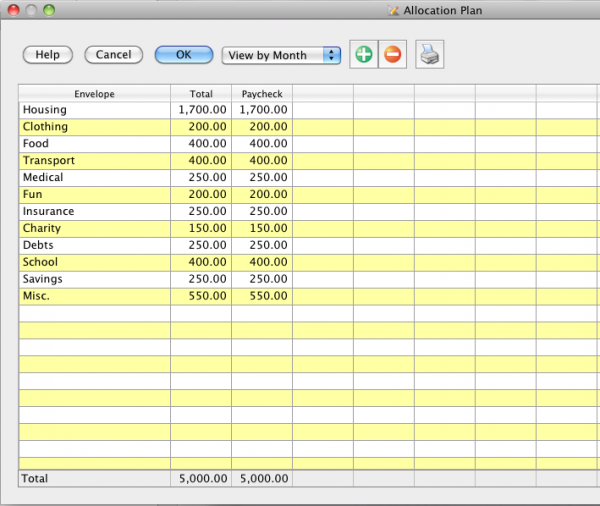
Task: Select the Savings envelope row
Action: (94, 279)
